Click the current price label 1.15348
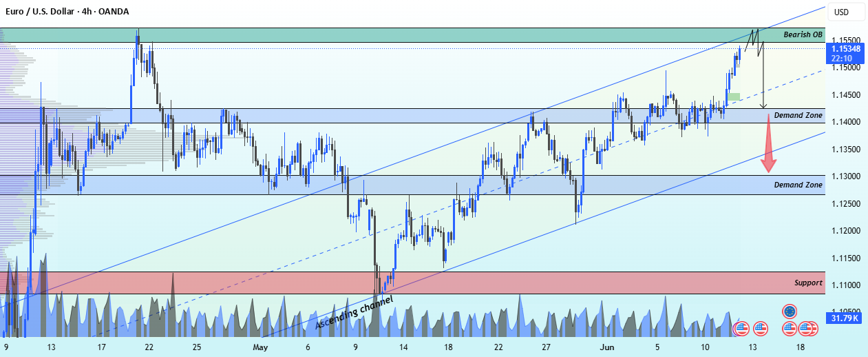Viewport: 868px width, 357px height. 846,49
